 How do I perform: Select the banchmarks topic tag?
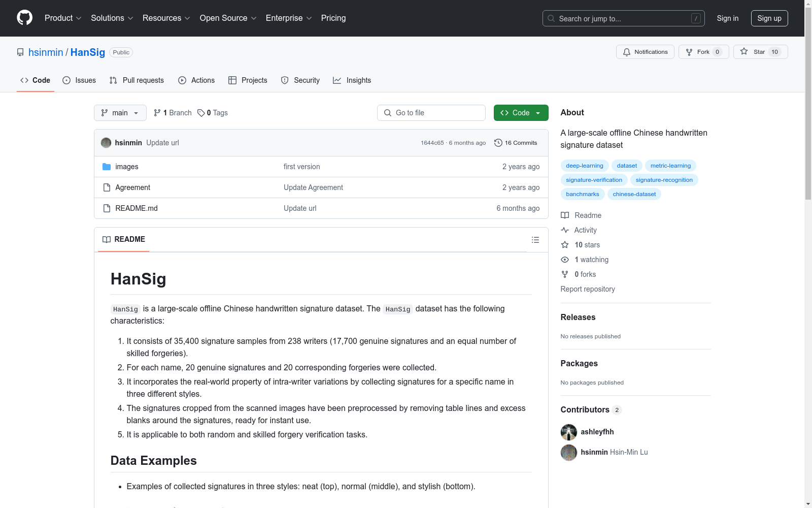583,194
